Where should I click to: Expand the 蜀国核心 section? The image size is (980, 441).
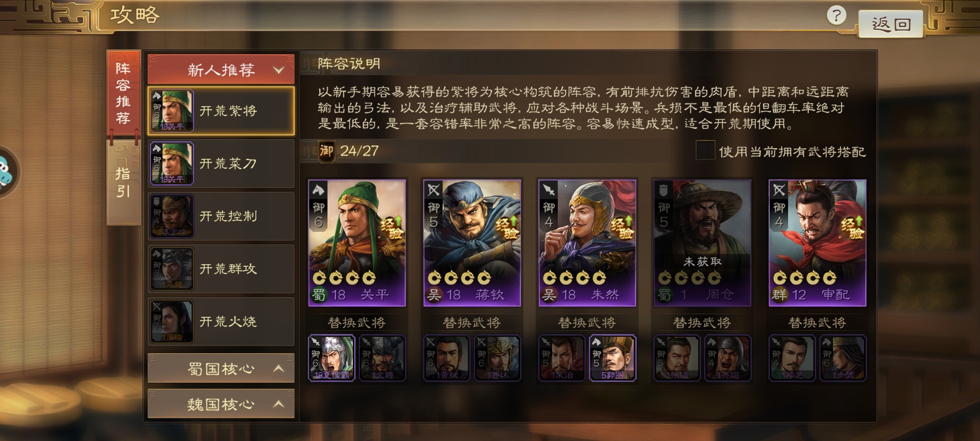pyautogui.click(x=221, y=368)
